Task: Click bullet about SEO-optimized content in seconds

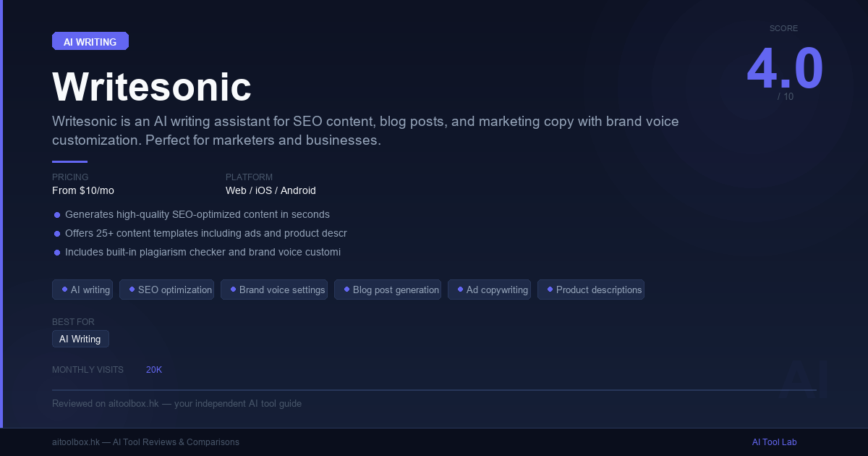Action: click(x=192, y=214)
